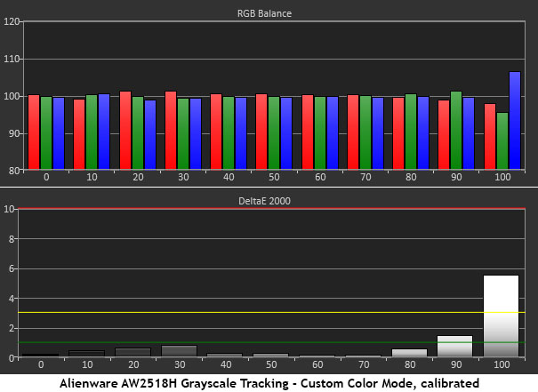Click the green bar at 0 in RGB Balance
Image resolution: width=538 pixels, height=392 pixels.
[x=46, y=133]
